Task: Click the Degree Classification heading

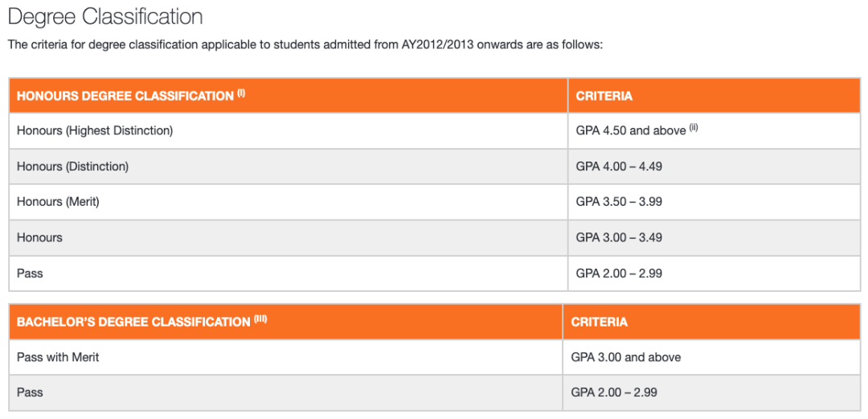Action: [x=105, y=17]
